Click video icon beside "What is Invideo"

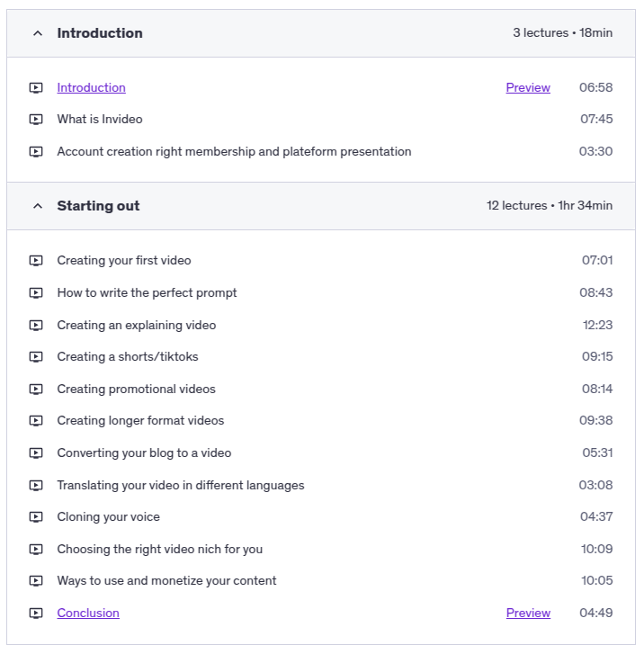coord(36,120)
